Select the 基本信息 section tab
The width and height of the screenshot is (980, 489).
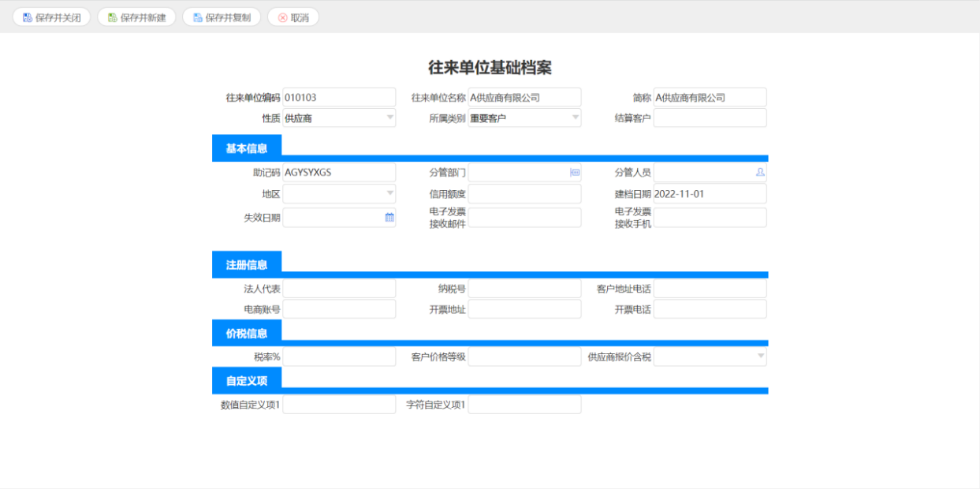coord(247,148)
